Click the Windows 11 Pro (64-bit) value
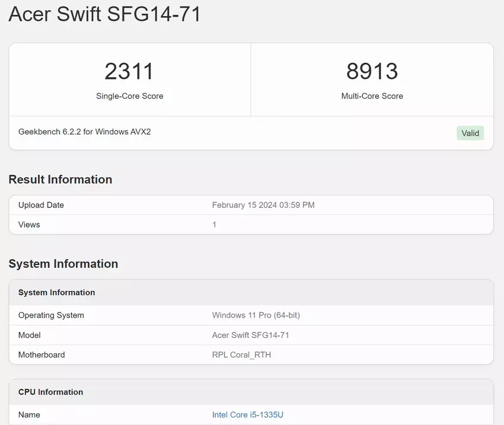504x425 pixels. (256, 315)
